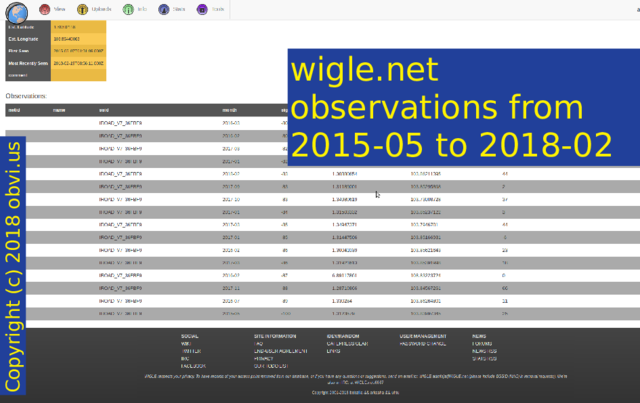The image size is (640, 403).
Task: Click the red View menu icon
Action: coord(45,9)
